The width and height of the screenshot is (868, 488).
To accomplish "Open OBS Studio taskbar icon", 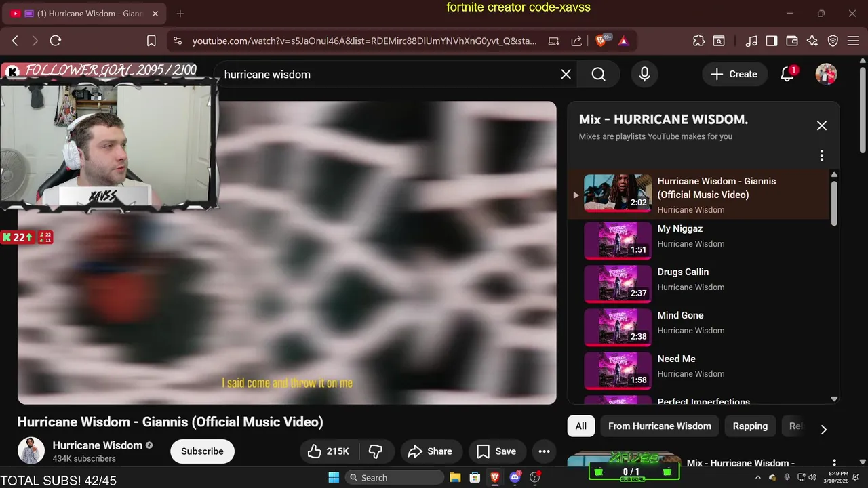I will (x=535, y=477).
